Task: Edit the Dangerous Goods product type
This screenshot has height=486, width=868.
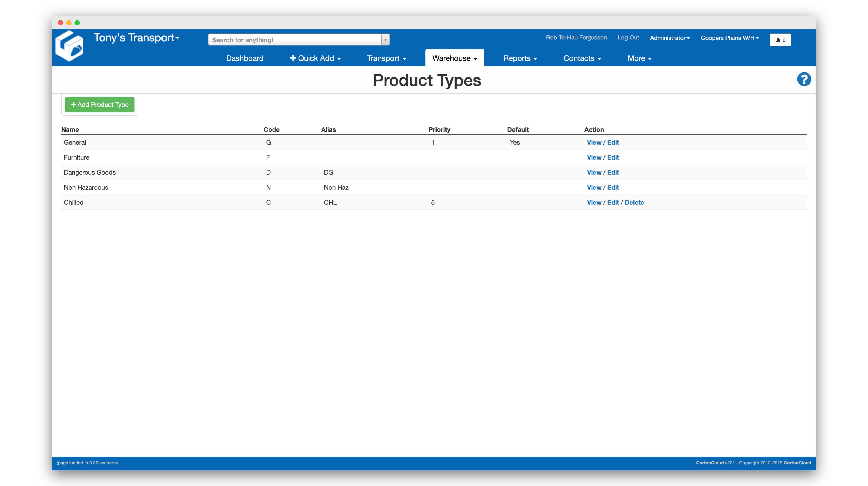Action: click(x=613, y=172)
